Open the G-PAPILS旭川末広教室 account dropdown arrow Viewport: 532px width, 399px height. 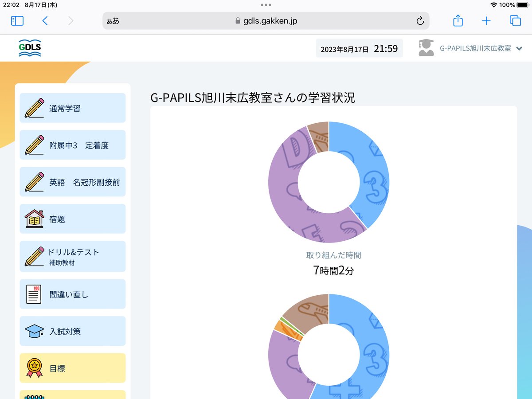[520, 48]
